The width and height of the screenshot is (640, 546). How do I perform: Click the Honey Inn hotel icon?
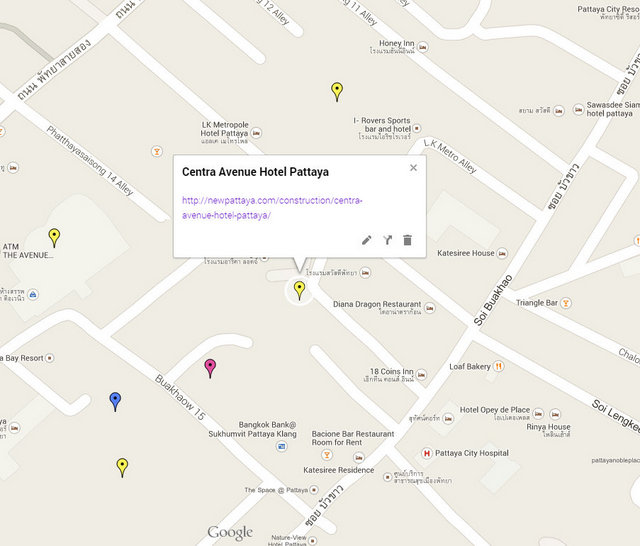[423, 47]
